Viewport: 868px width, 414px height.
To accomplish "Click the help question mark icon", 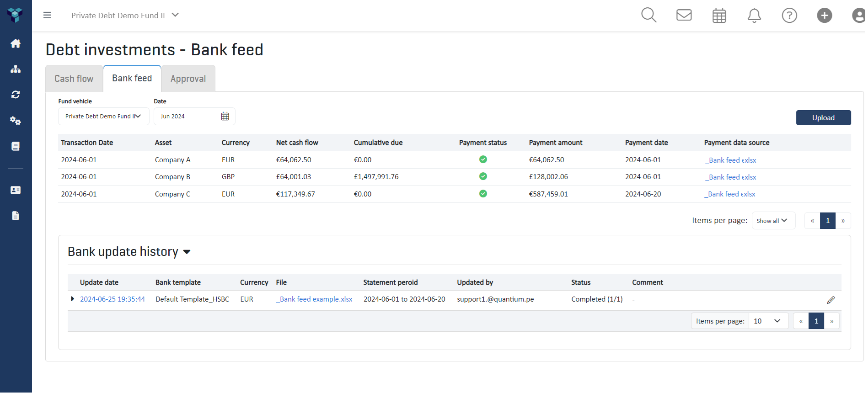I will [x=789, y=16].
